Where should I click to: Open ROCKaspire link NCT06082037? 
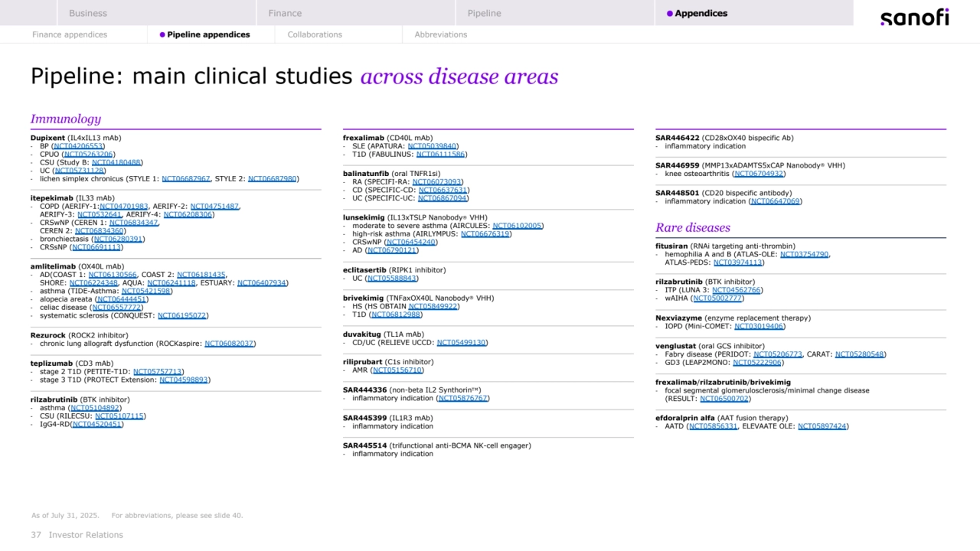point(229,344)
